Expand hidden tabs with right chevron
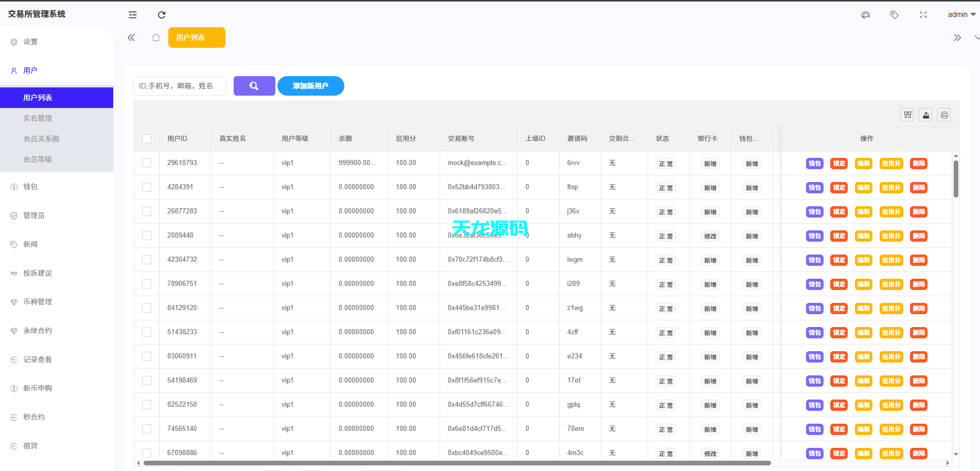This screenshot has width=980, height=471. click(957, 37)
